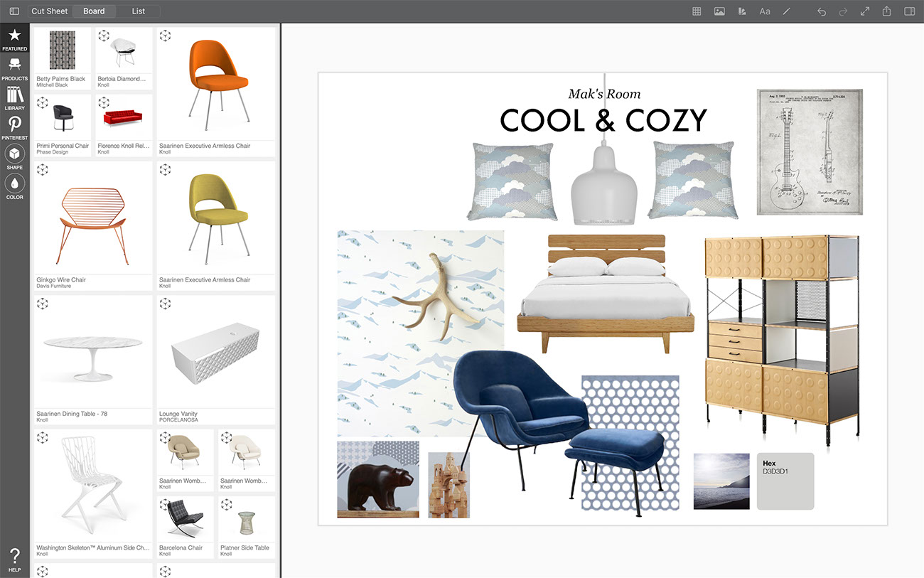
Task: Expand board to fullscreen with diagonal arrows
Action: click(865, 11)
